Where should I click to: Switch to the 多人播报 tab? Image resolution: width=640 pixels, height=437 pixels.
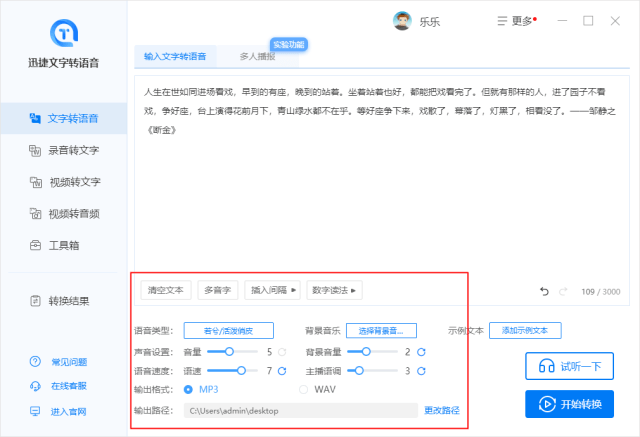(258, 56)
